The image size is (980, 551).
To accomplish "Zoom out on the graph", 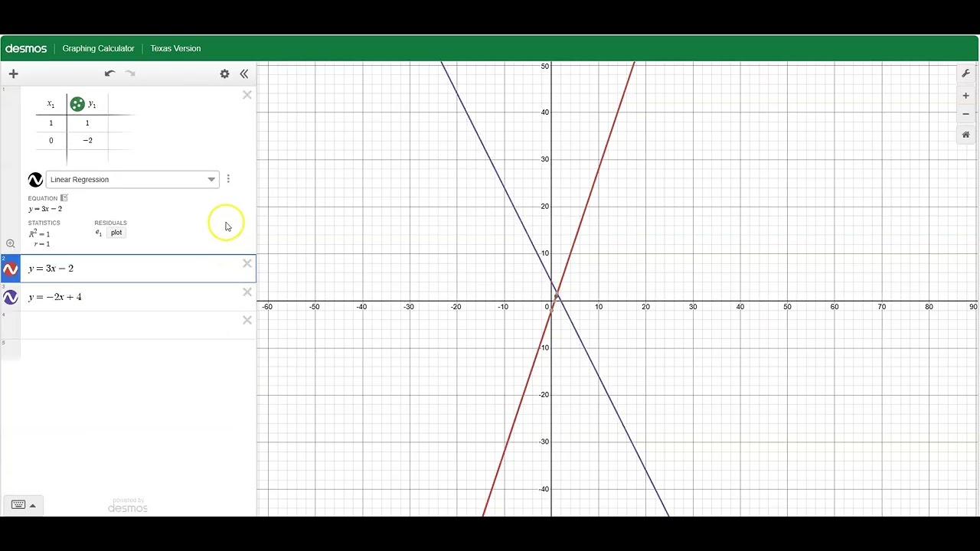I will click(x=965, y=114).
